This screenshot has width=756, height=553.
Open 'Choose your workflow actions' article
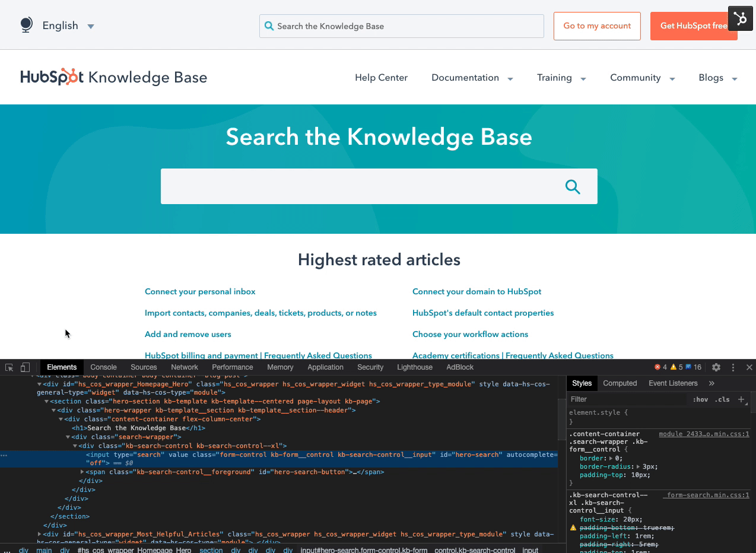(470, 334)
